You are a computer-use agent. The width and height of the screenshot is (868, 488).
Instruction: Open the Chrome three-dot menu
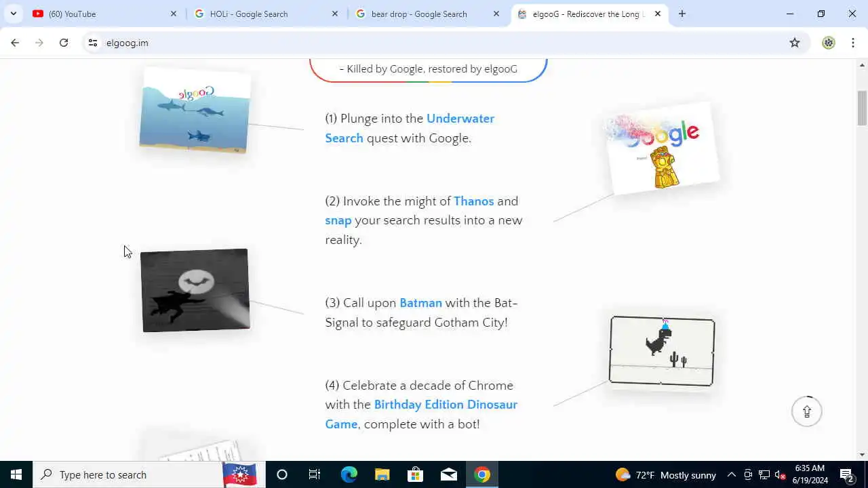click(853, 43)
